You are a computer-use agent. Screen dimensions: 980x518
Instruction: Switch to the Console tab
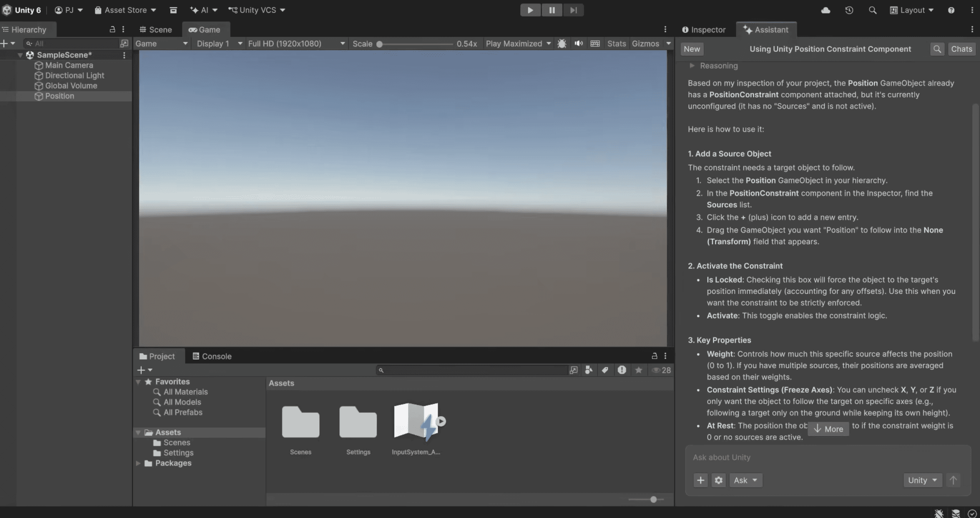(x=212, y=356)
